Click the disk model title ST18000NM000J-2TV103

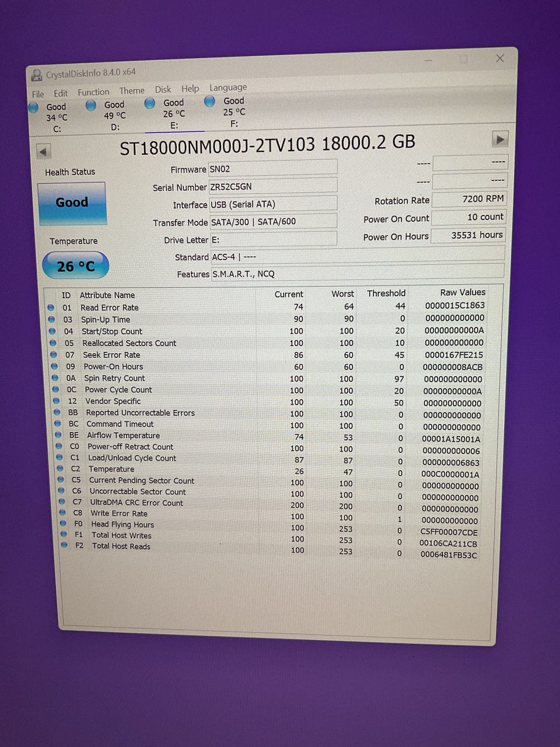click(218, 146)
